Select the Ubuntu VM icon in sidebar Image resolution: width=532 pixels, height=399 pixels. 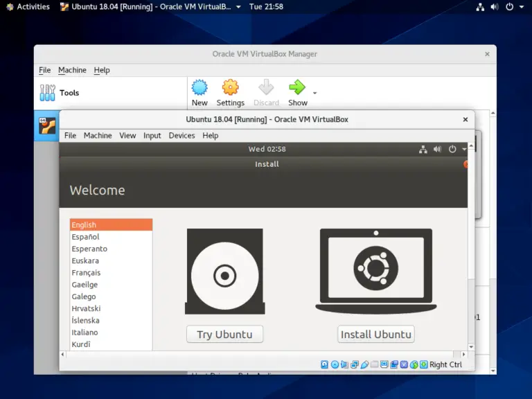47,125
